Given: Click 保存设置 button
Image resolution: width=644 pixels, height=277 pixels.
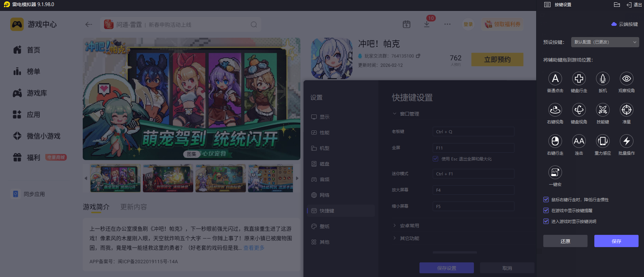Looking at the screenshot, I should click(x=446, y=268).
